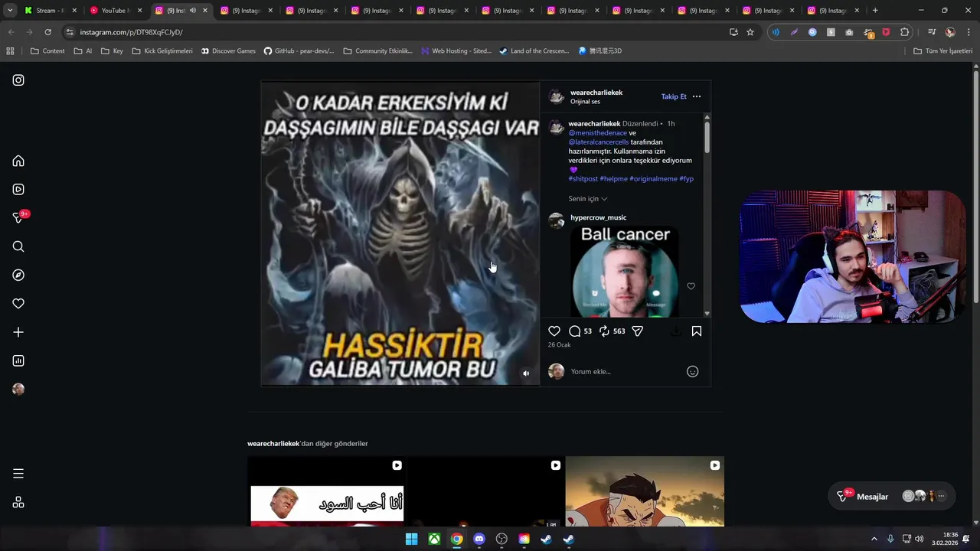This screenshot has width=980, height=551.
Task: Open the Kick Geliştirmeleri bookmarks folder
Action: tap(162, 51)
